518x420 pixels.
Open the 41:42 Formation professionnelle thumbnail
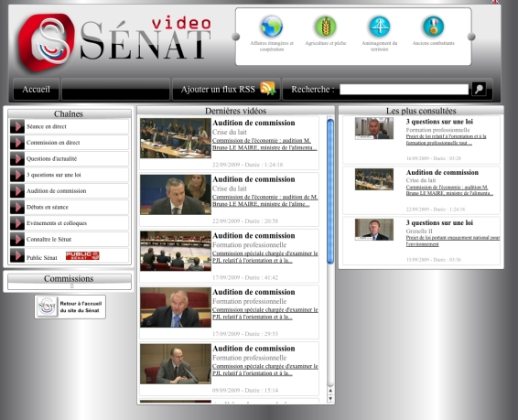coord(176,251)
